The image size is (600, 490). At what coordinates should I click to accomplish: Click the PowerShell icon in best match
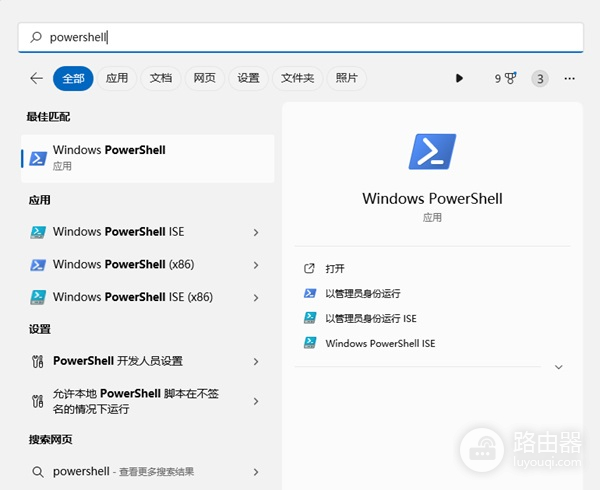(38, 158)
